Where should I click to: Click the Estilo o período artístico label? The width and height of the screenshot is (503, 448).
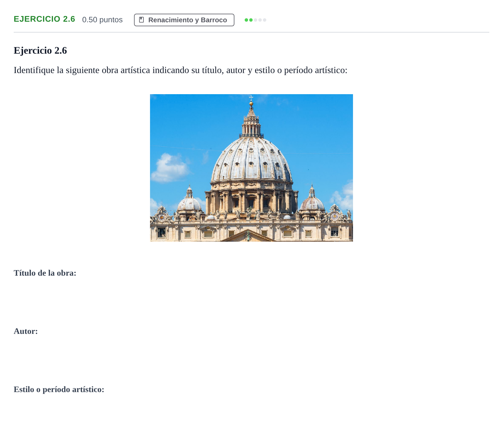(59, 390)
